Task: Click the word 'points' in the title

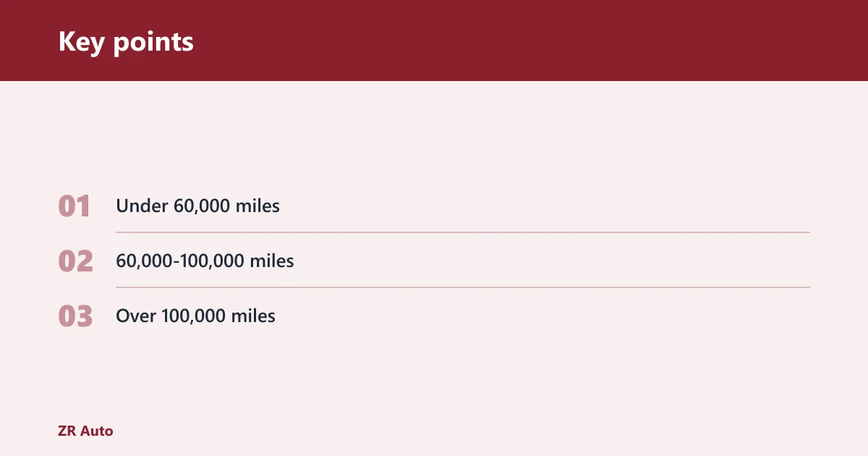Action: click(153, 43)
